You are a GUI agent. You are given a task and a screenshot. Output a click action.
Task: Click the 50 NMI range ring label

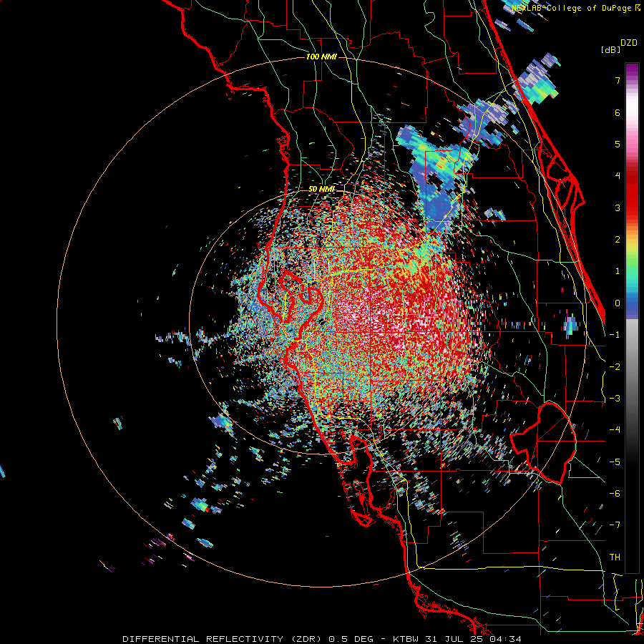pyautogui.click(x=321, y=190)
